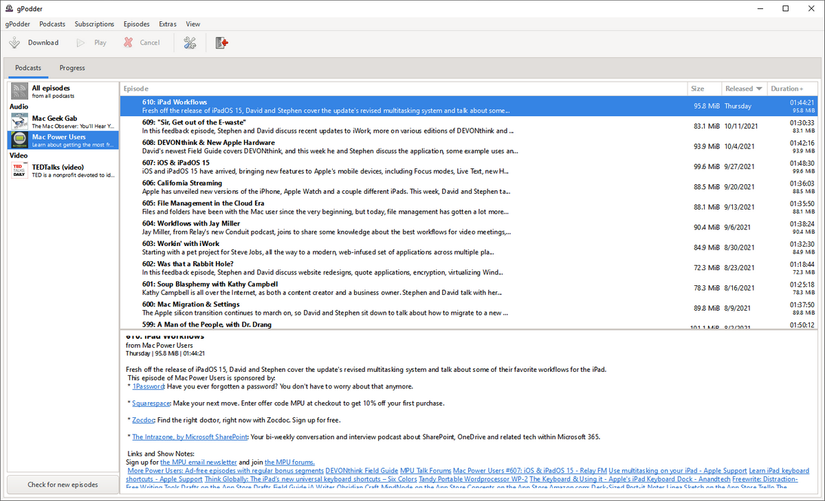The image size is (825, 501).
Task: Select episode 601: Soup Blasphemy with Kathy Campbell
Action: (x=468, y=288)
